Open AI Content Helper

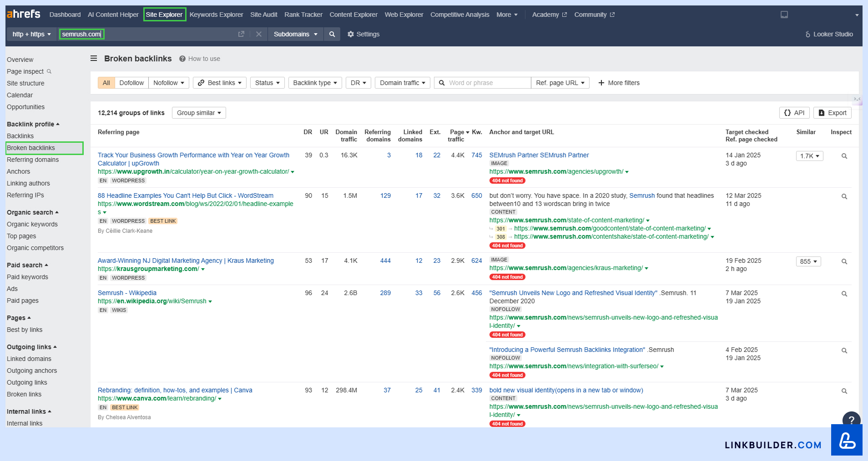click(x=113, y=15)
